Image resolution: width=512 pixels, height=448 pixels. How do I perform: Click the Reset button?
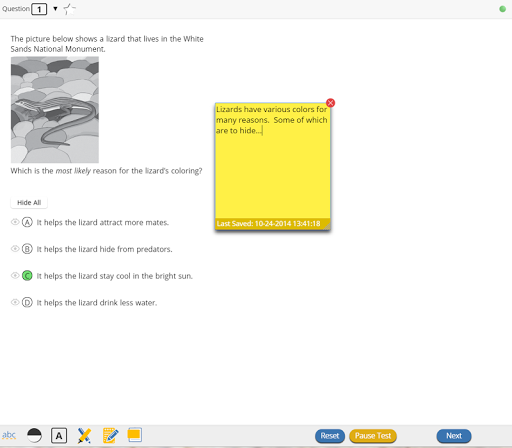[x=330, y=436]
